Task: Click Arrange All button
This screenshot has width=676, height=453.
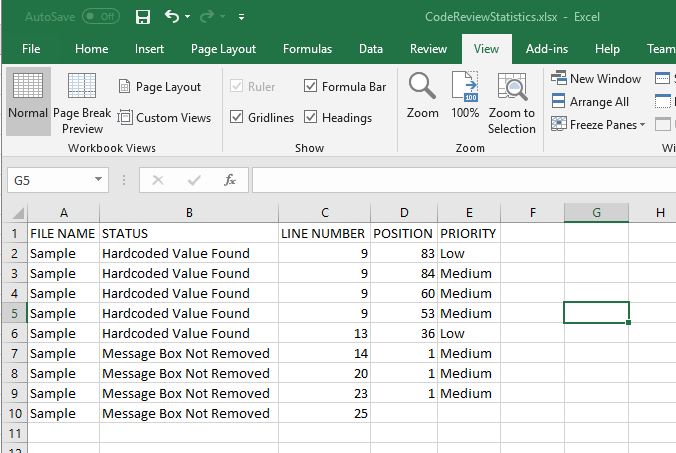Action: coord(590,102)
